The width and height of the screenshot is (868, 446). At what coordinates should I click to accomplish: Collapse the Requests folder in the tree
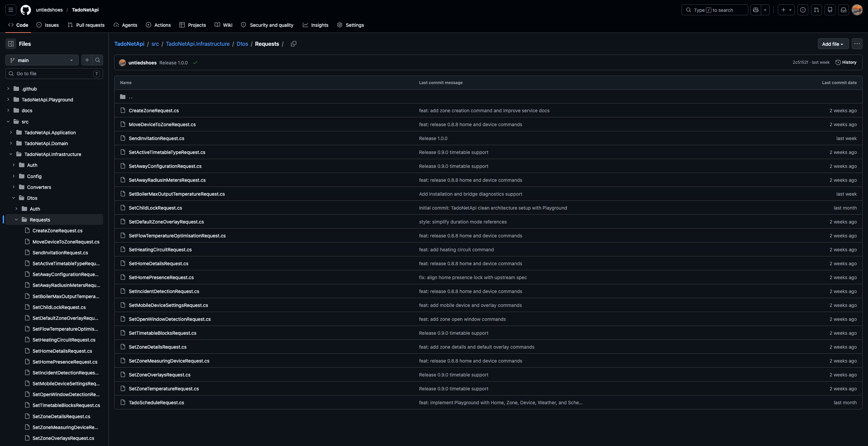click(x=16, y=220)
